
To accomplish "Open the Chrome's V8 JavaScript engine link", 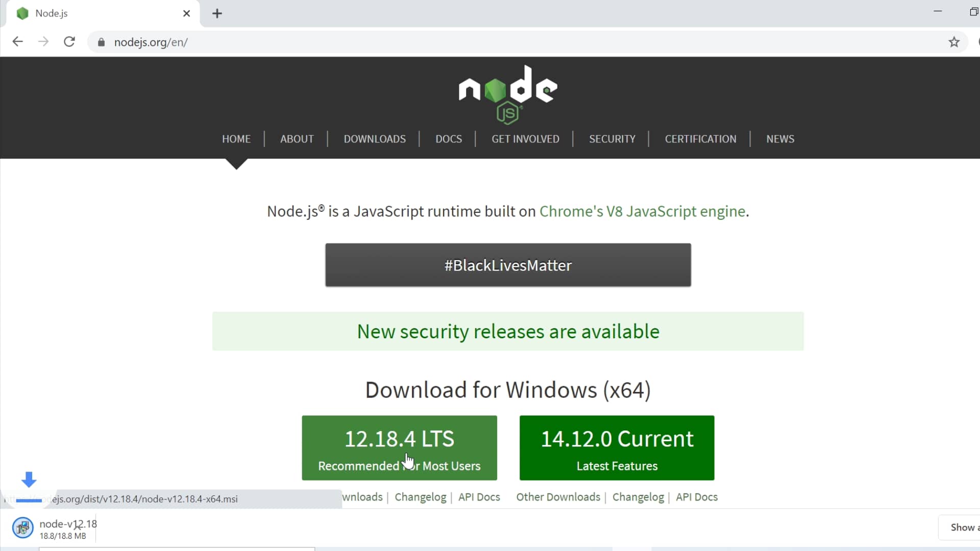I will tap(642, 211).
